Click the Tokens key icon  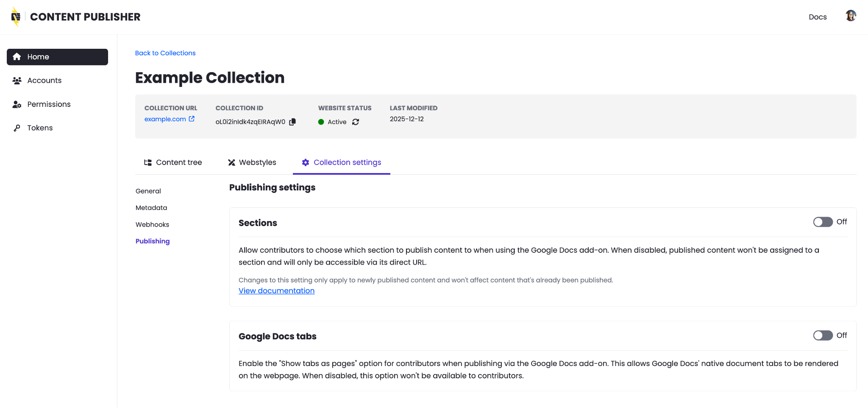(x=17, y=128)
